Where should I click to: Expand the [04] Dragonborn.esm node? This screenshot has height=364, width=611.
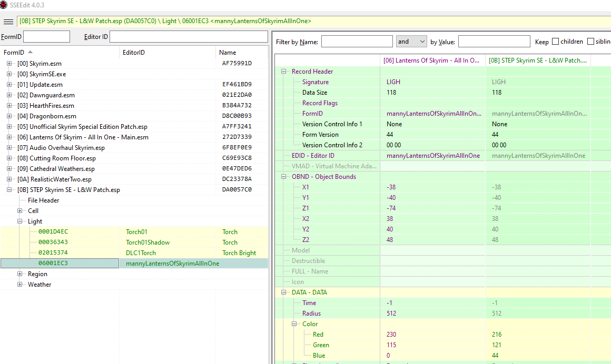(9, 116)
